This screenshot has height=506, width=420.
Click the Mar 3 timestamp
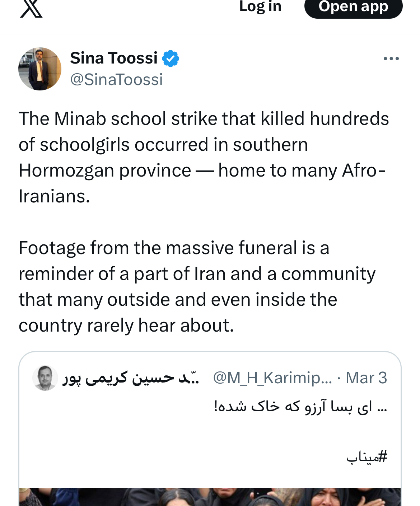pyautogui.click(x=366, y=378)
